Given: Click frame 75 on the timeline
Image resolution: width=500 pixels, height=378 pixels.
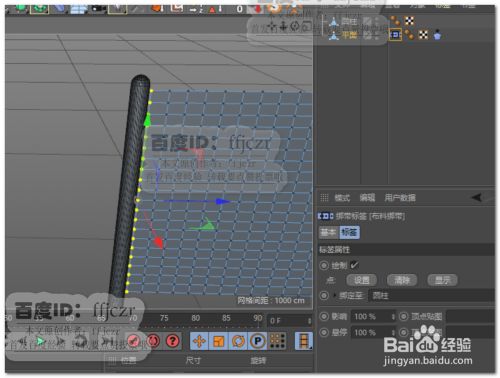Looking at the screenshot, I should point(164,318).
